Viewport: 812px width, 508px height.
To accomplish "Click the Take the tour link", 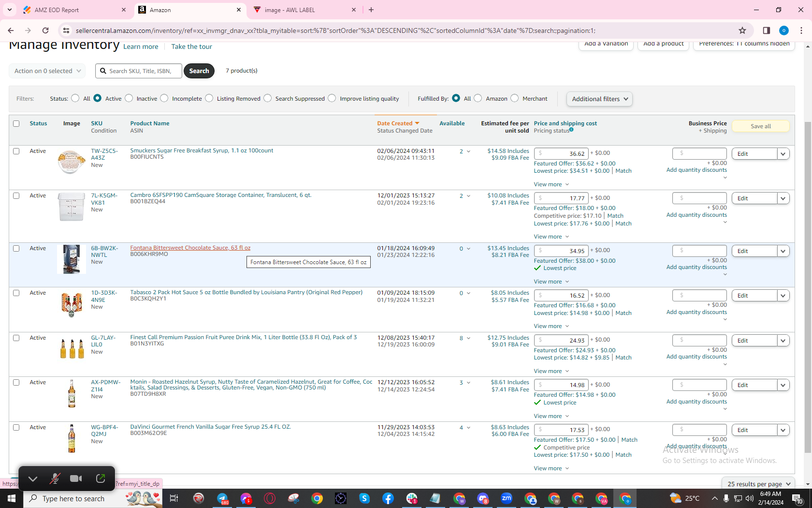I will (191, 46).
